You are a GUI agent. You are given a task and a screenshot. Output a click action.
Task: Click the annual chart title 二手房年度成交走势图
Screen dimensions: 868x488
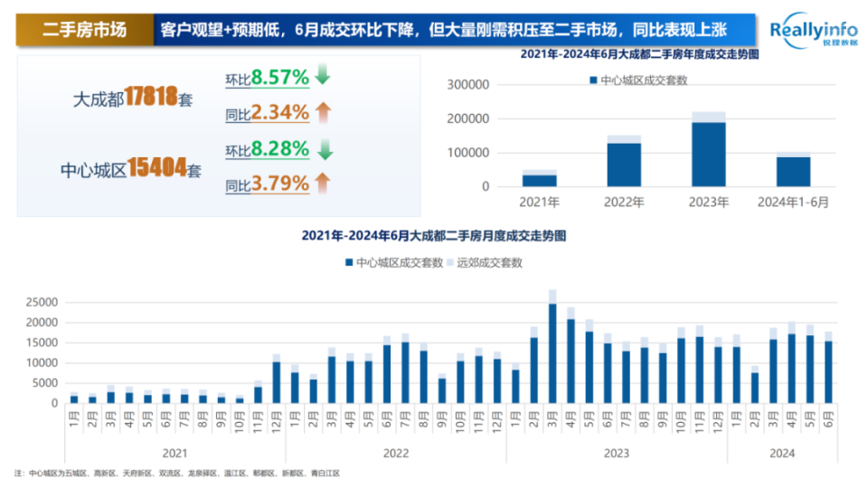(x=639, y=54)
